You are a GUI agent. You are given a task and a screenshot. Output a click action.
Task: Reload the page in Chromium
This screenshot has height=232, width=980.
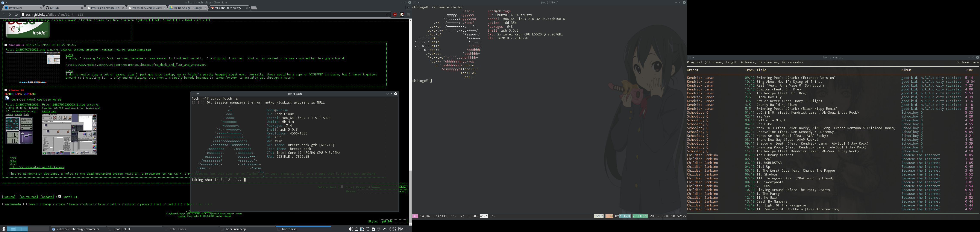pyautogui.click(x=16, y=14)
